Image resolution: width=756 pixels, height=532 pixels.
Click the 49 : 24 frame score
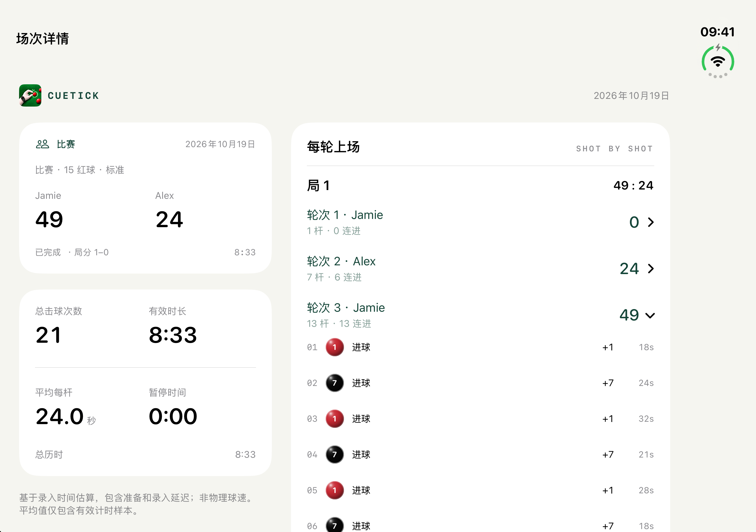point(633,186)
